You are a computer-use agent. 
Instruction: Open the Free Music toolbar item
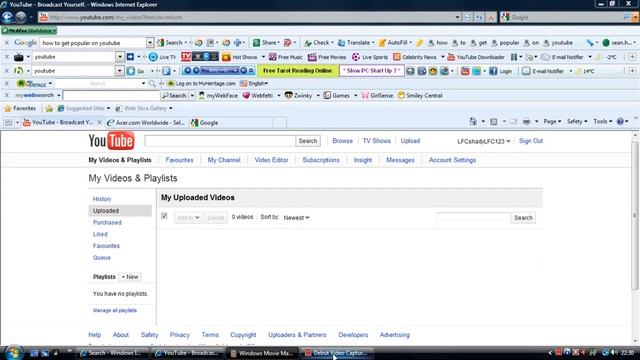(286, 57)
